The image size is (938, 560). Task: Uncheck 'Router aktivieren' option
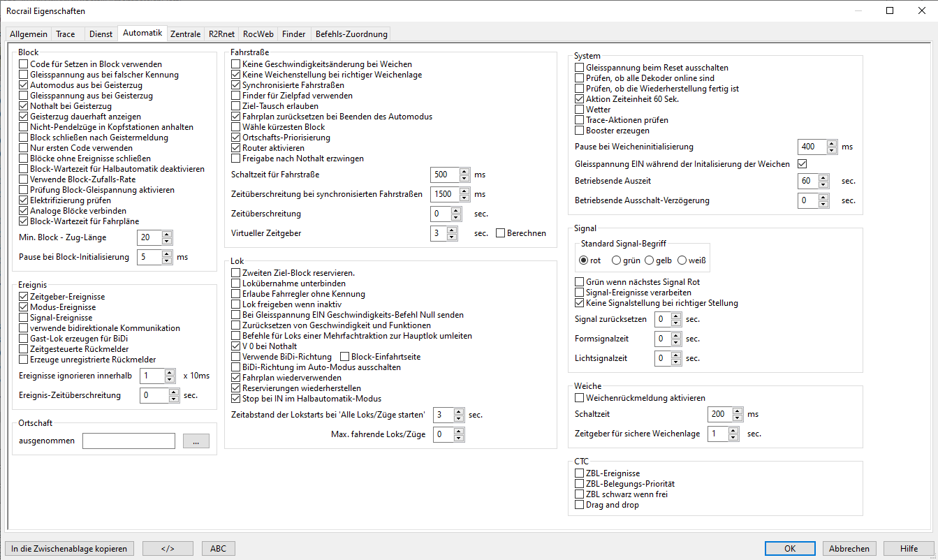(x=236, y=148)
